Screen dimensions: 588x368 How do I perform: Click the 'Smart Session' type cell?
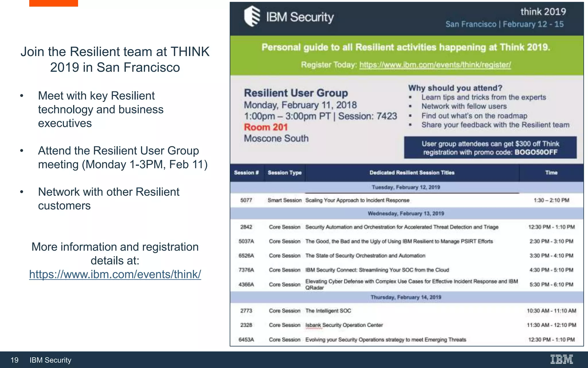(285, 200)
